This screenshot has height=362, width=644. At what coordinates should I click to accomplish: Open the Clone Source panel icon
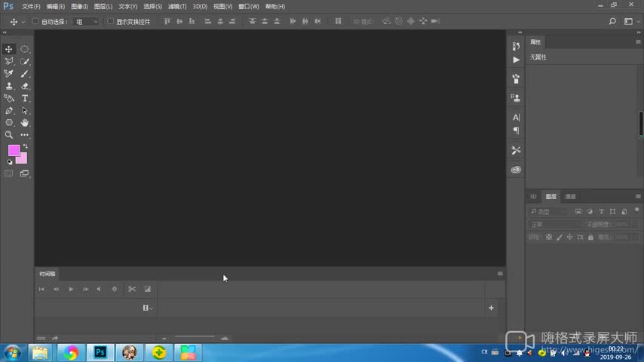coord(516,98)
